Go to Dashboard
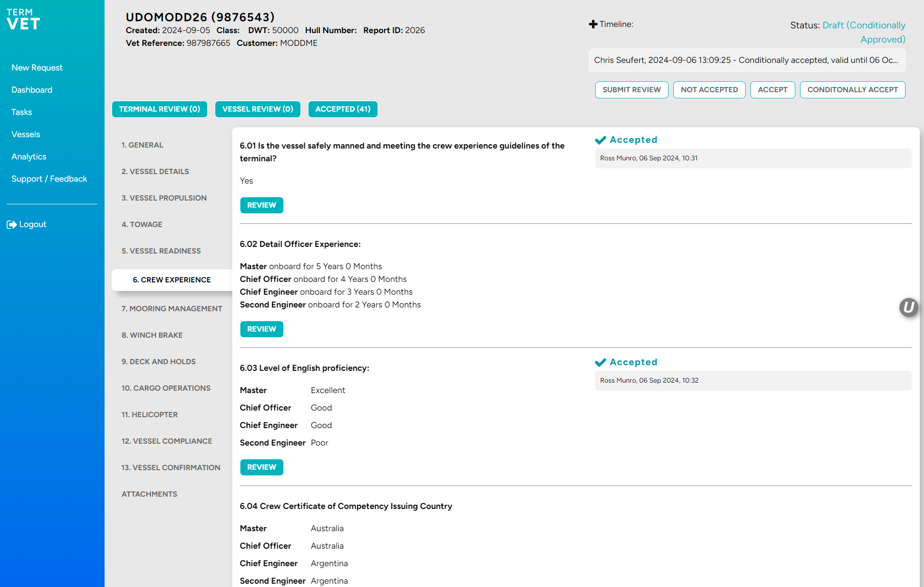 tap(32, 90)
